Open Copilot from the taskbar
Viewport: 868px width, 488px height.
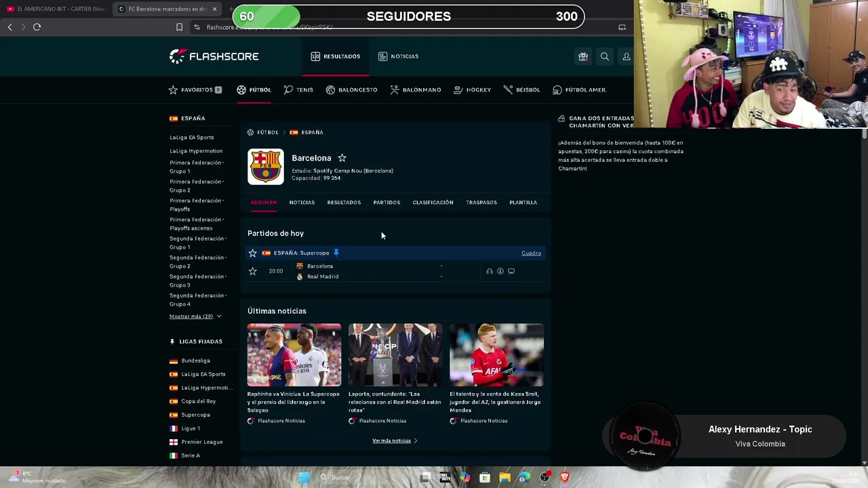(x=465, y=477)
